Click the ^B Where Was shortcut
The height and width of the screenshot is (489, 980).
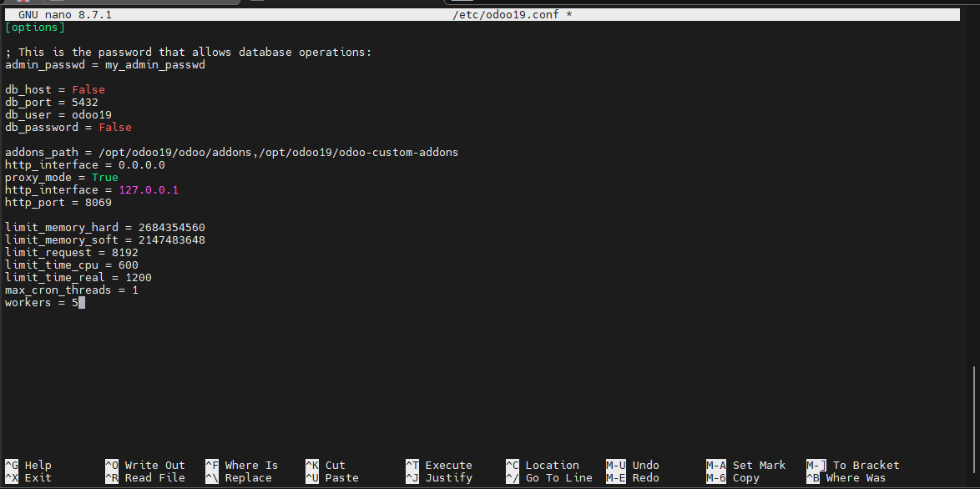[846, 478]
